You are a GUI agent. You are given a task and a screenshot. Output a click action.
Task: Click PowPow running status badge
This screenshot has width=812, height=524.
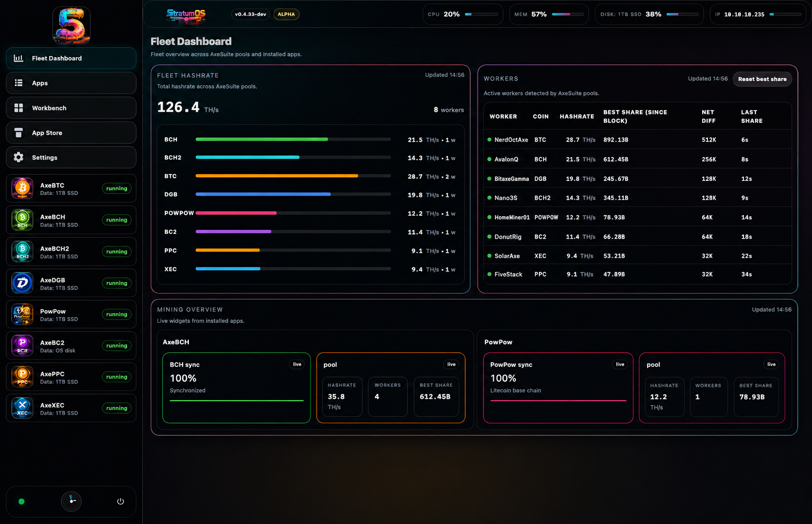(117, 315)
